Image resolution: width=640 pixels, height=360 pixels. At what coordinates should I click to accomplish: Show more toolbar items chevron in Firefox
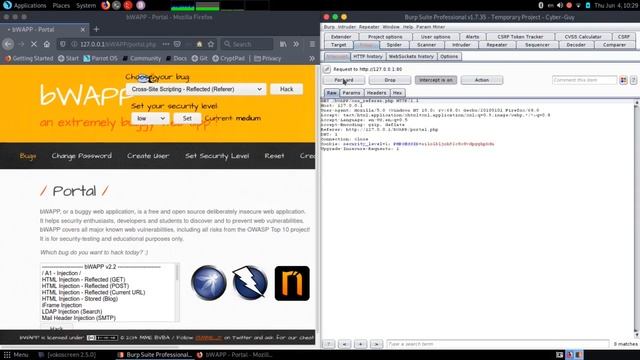(x=296, y=44)
